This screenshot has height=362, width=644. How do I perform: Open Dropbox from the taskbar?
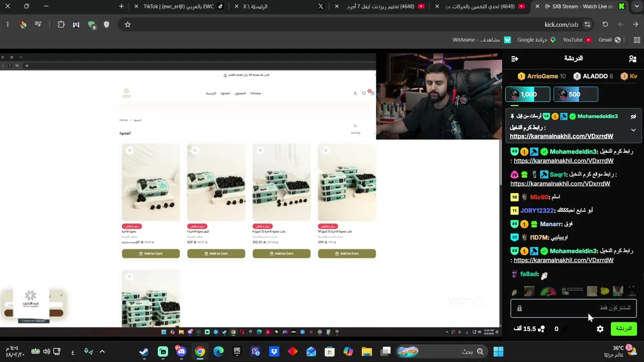coord(274,351)
